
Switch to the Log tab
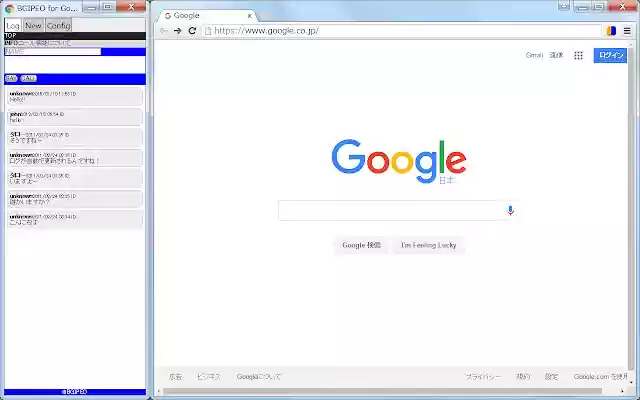13,25
